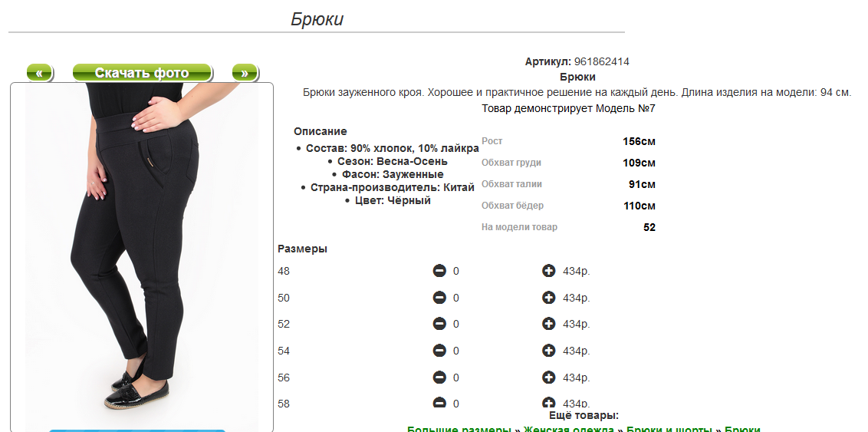Click the Фасон: Зауженные line
868x432 pixels.
(x=392, y=174)
